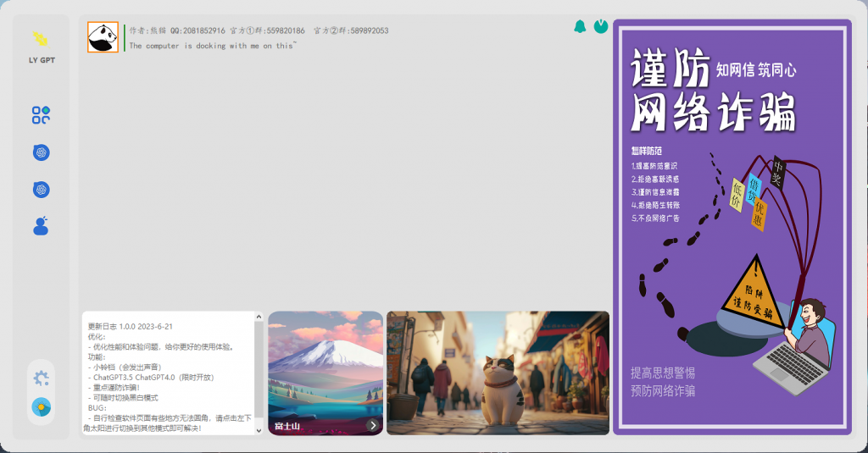Click the green clock icon beside the bell
The width and height of the screenshot is (868, 453).
point(601,26)
